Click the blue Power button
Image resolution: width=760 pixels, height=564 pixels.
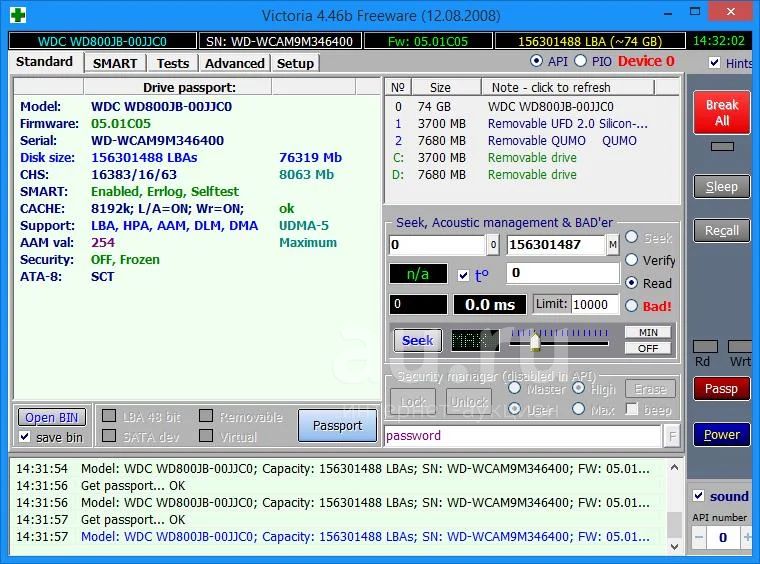pos(722,435)
